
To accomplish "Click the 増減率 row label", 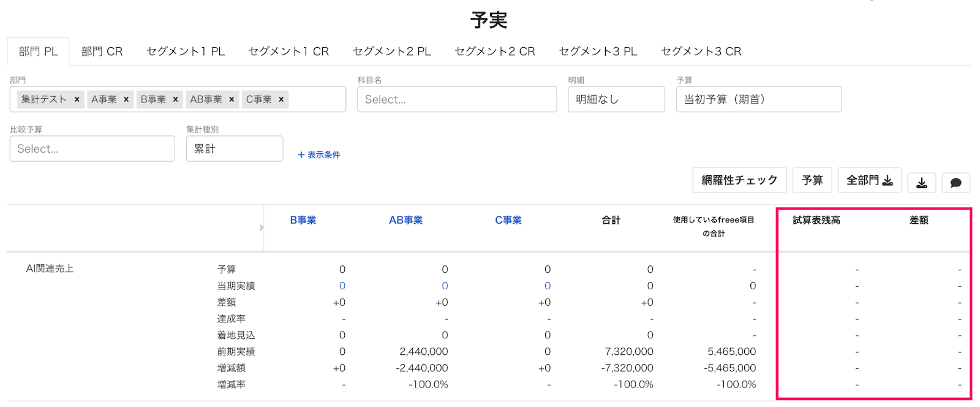I will (232, 384).
